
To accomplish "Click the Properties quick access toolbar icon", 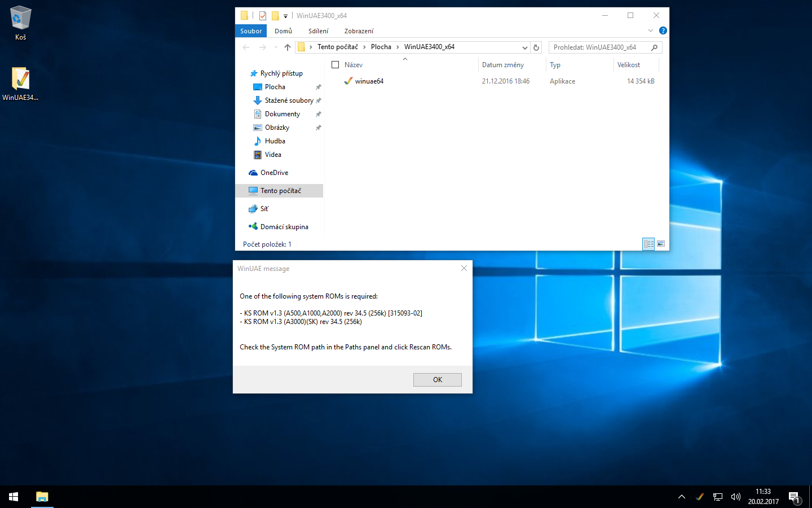I will [x=263, y=16].
